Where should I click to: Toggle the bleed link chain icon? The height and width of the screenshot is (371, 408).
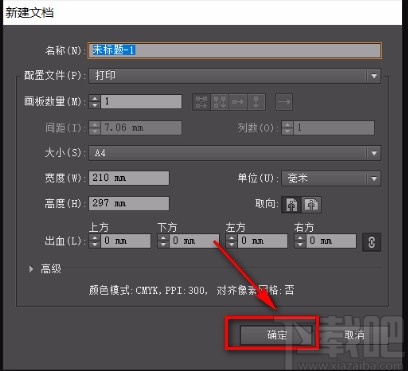coord(371,242)
